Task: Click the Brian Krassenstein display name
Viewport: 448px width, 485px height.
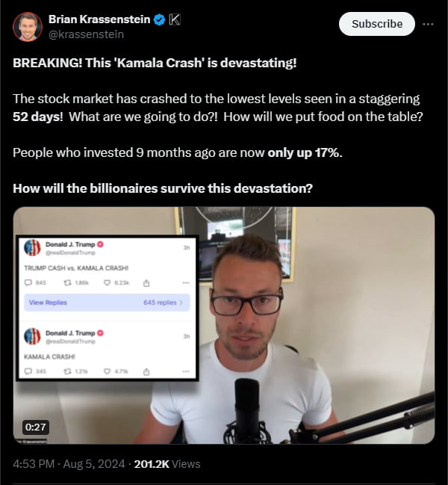Action: click(99, 19)
